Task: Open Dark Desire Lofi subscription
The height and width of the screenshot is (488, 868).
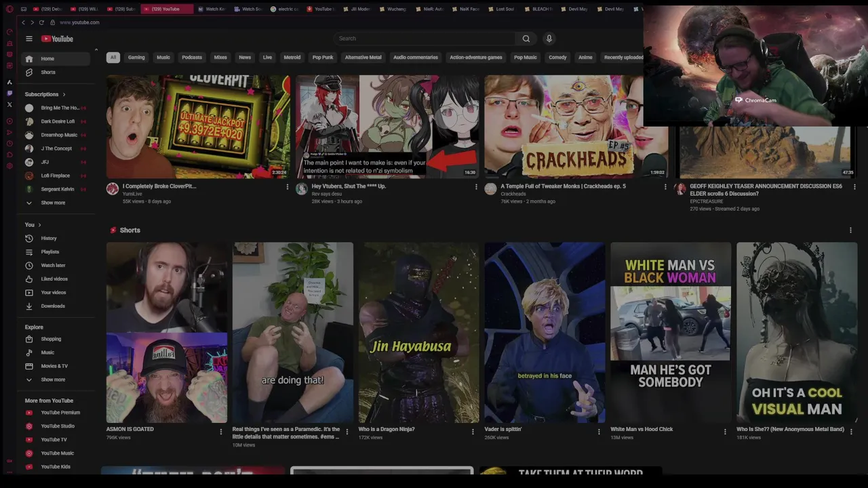Action: pos(56,121)
